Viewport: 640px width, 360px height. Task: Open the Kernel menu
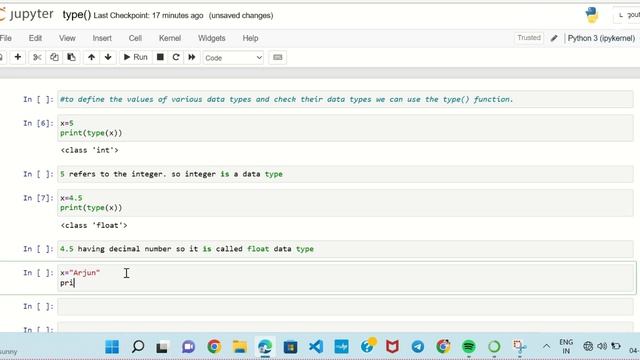tap(170, 38)
